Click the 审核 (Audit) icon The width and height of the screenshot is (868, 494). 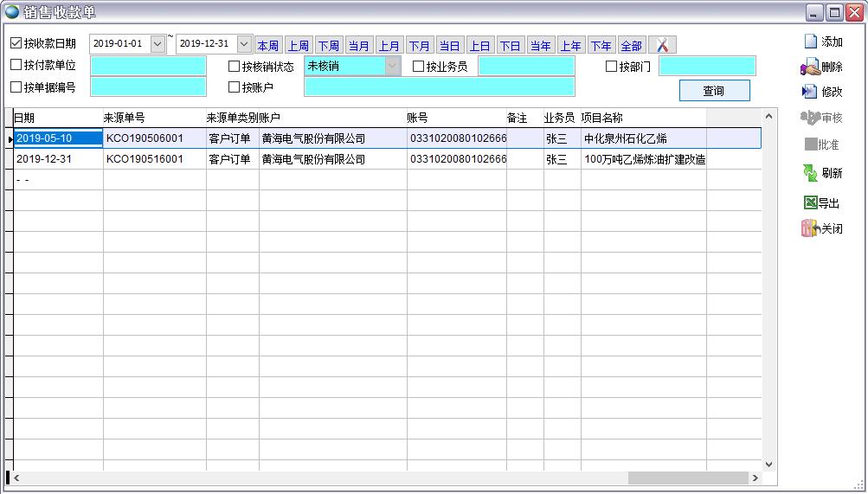point(810,118)
